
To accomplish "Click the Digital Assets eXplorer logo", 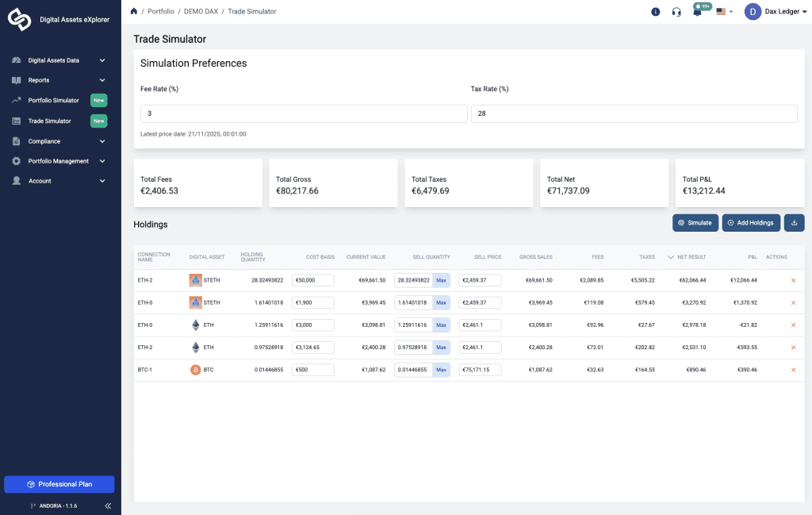I will click(20, 20).
